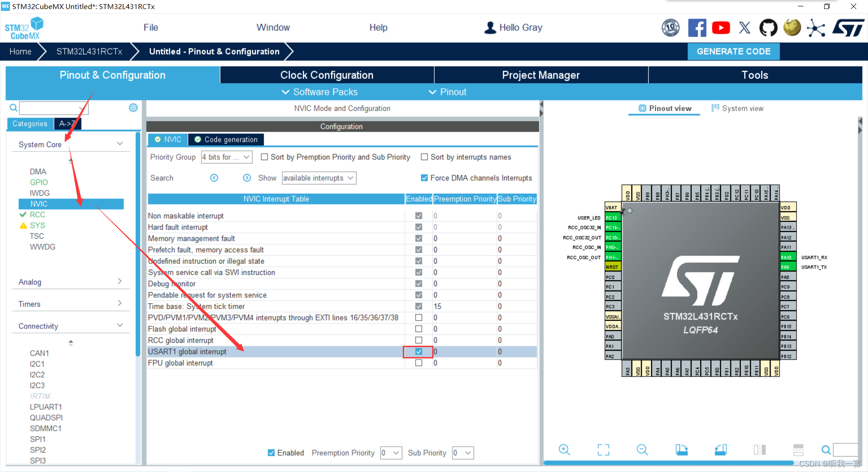
Task: Open the Priority Group dropdown
Action: (x=226, y=157)
